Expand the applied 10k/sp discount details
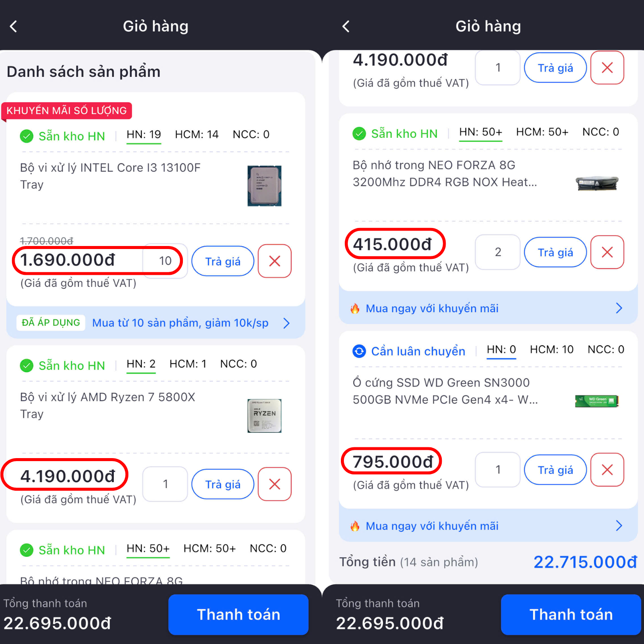644x644 pixels. [x=286, y=323]
